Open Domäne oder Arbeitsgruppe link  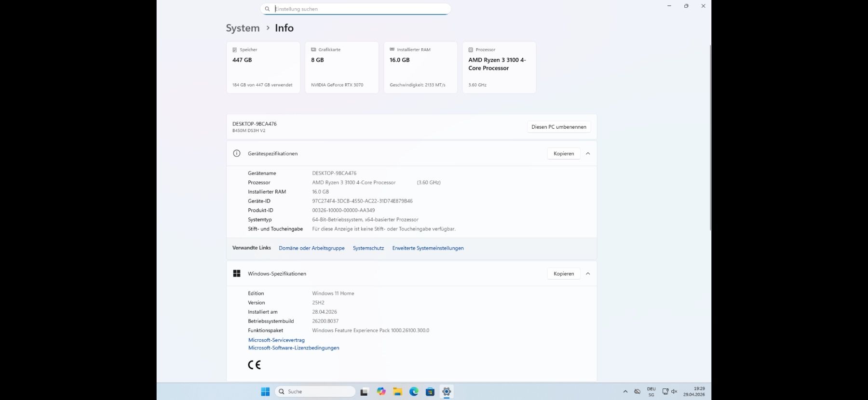click(312, 248)
